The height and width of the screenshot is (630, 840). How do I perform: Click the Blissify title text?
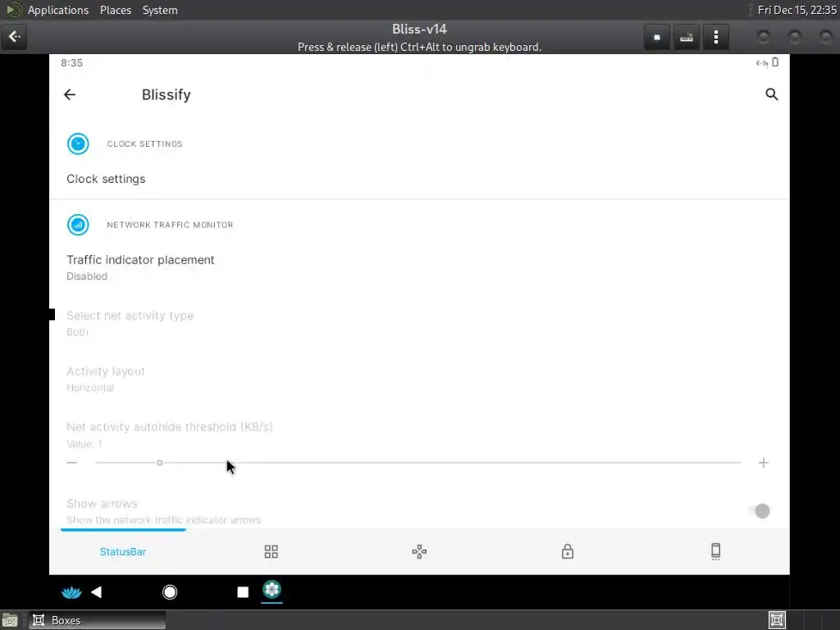(166, 95)
